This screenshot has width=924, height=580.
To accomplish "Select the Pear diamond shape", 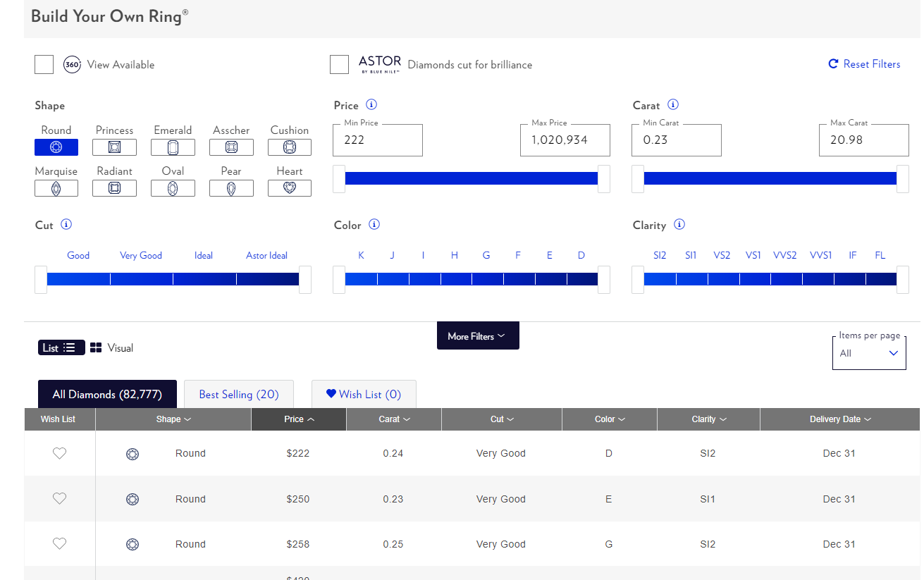I will [x=231, y=188].
